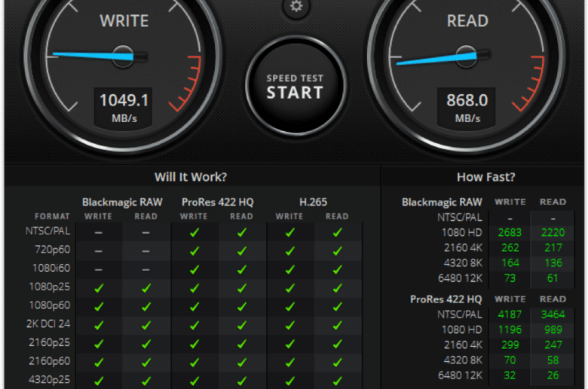Click Blackmagic RAW READ checkmark for 2160p60
The image size is (588, 389).
(x=146, y=363)
